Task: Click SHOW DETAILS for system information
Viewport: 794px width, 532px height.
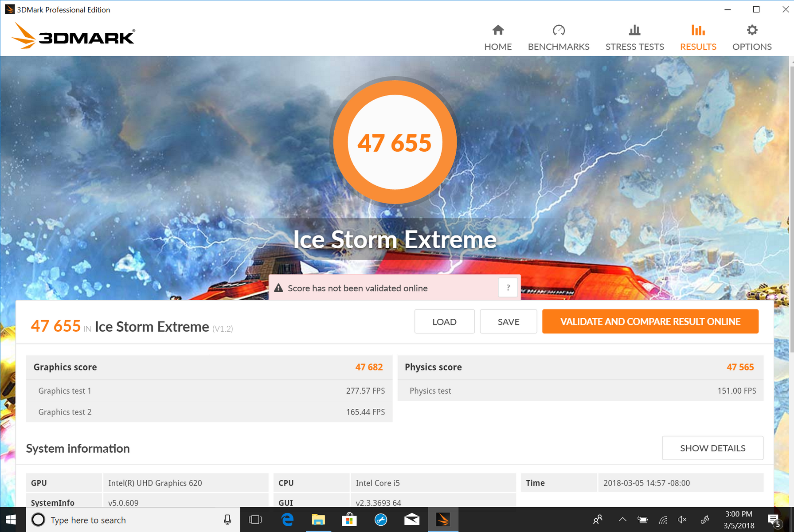Action: 712,448
